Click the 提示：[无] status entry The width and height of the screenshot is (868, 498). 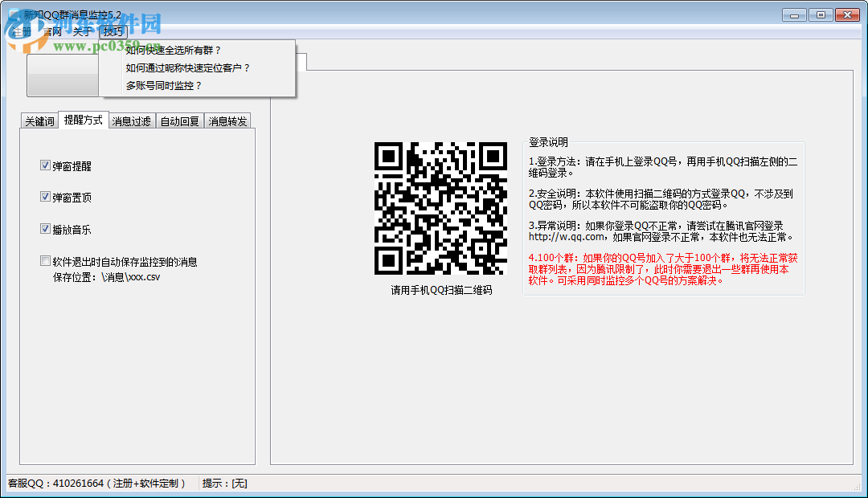(225, 484)
